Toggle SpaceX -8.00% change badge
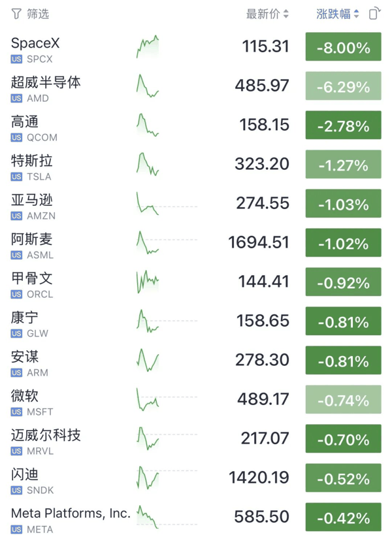Image resolution: width=392 pixels, height=539 pixels. pyautogui.click(x=343, y=47)
